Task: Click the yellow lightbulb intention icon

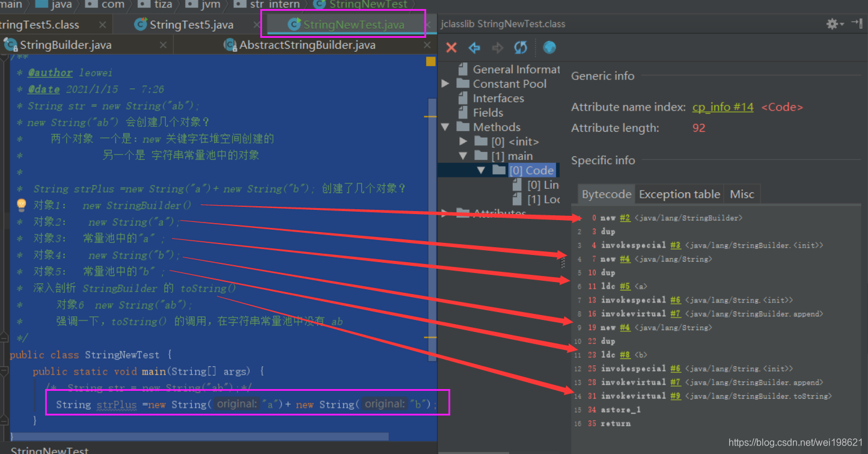Action: (x=21, y=205)
